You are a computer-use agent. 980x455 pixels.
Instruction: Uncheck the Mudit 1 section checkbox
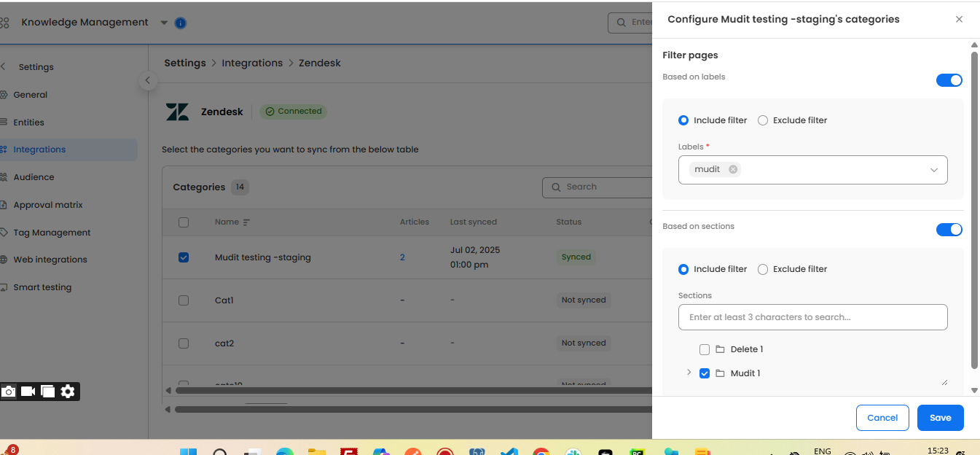(x=705, y=373)
